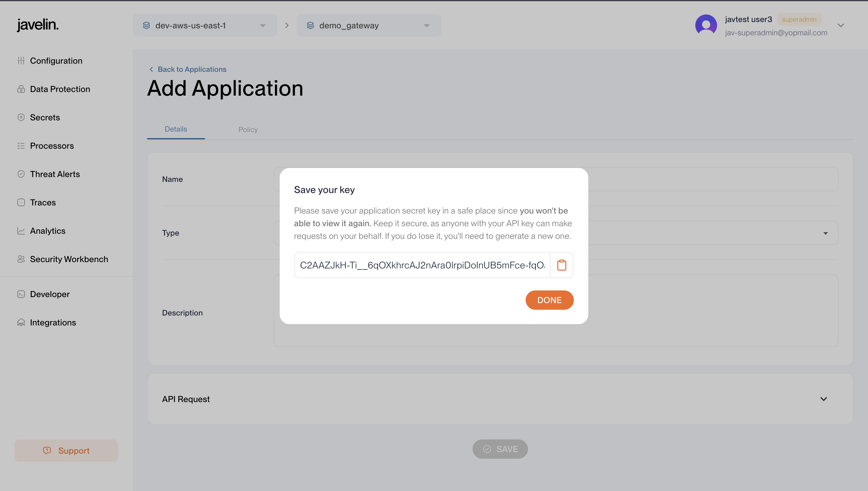This screenshot has width=868, height=491.
Task: Click the Secrets shield icon
Action: (21, 117)
